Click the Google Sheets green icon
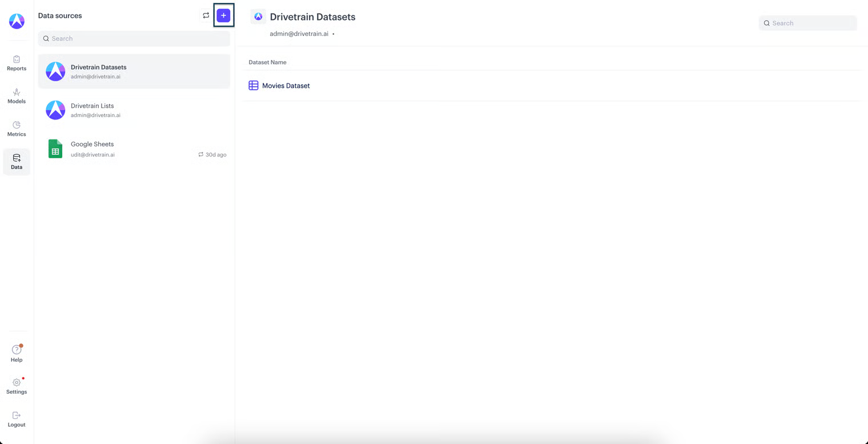This screenshot has width=868, height=444. pos(55,149)
